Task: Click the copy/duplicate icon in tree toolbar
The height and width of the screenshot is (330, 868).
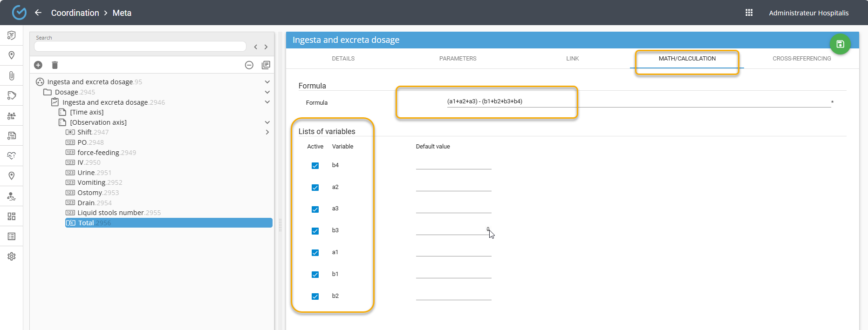Action: tap(266, 65)
